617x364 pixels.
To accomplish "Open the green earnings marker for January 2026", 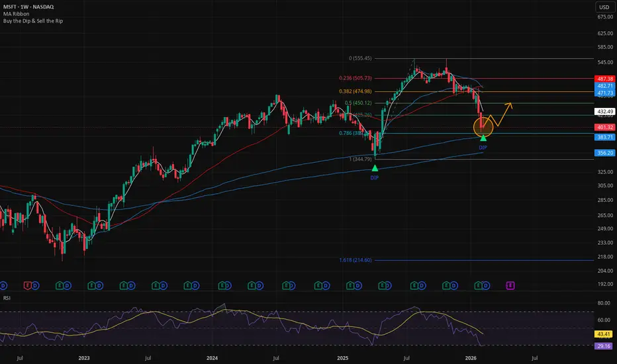I will pyautogui.click(x=479, y=285).
